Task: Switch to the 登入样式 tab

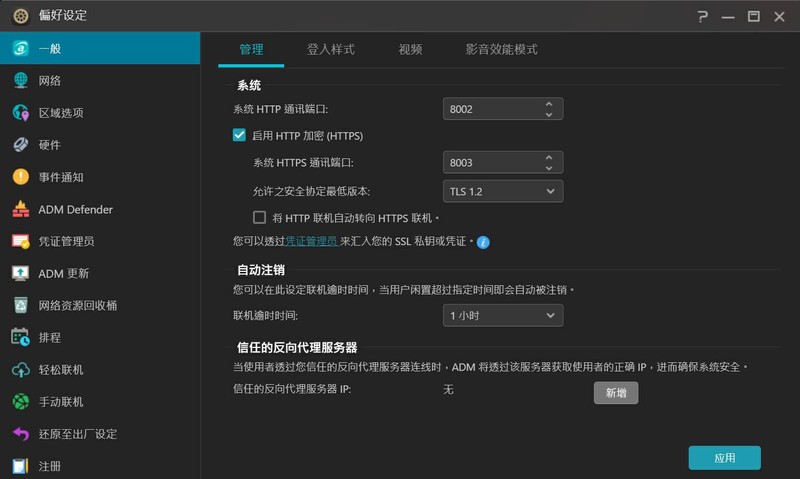Action: [330, 49]
